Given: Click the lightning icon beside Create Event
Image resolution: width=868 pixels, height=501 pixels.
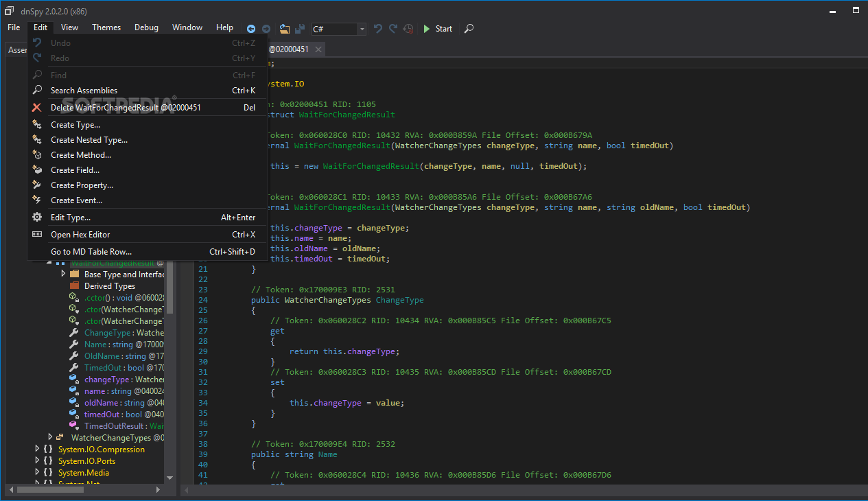Looking at the screenshot, I should 37,200.
